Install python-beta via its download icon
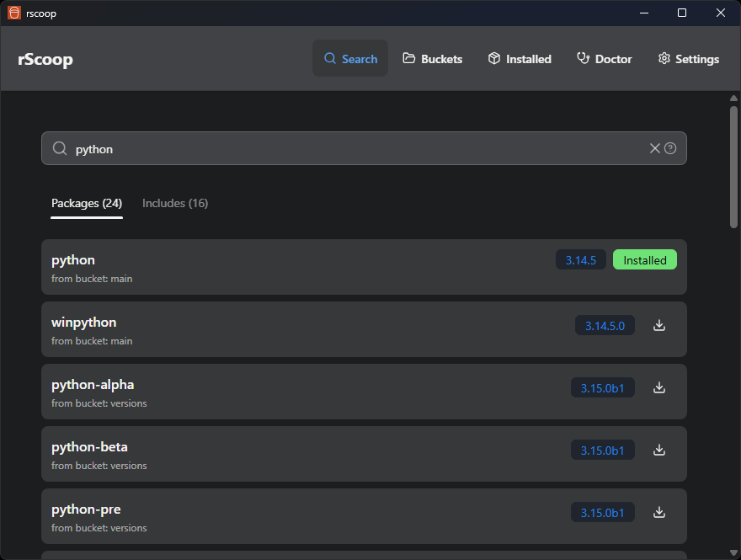This screenshot has height=560, width=741. pos(659,451)
